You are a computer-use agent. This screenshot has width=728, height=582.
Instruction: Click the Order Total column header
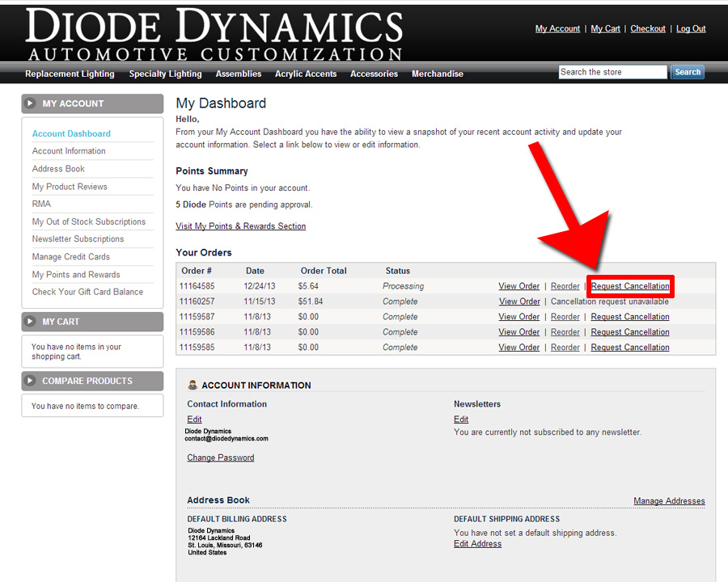(x=324, y=271)
